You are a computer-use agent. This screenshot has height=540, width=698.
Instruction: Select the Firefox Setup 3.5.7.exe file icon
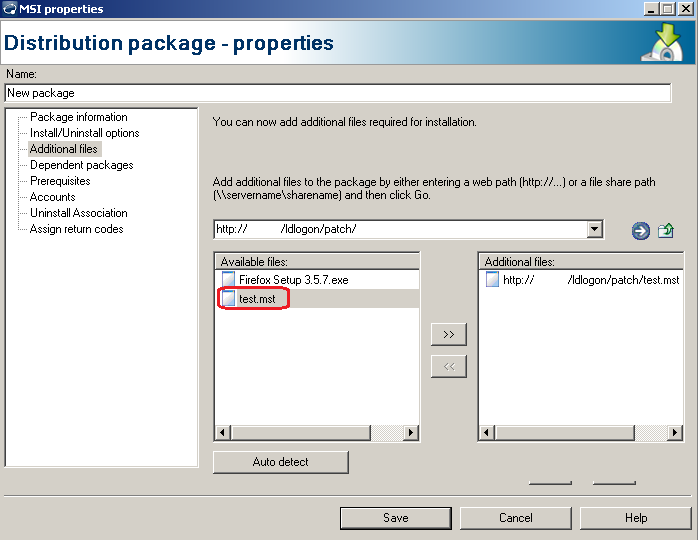click(229, 280)
